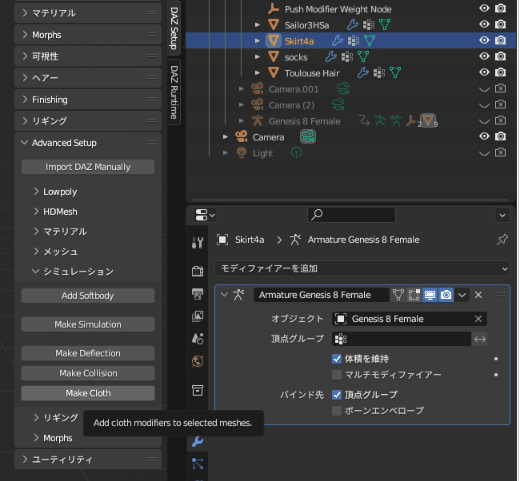This screenshot has height=481, width=519.
Task: Click armature icon in modifier panel header
Action: click(239, 295)
